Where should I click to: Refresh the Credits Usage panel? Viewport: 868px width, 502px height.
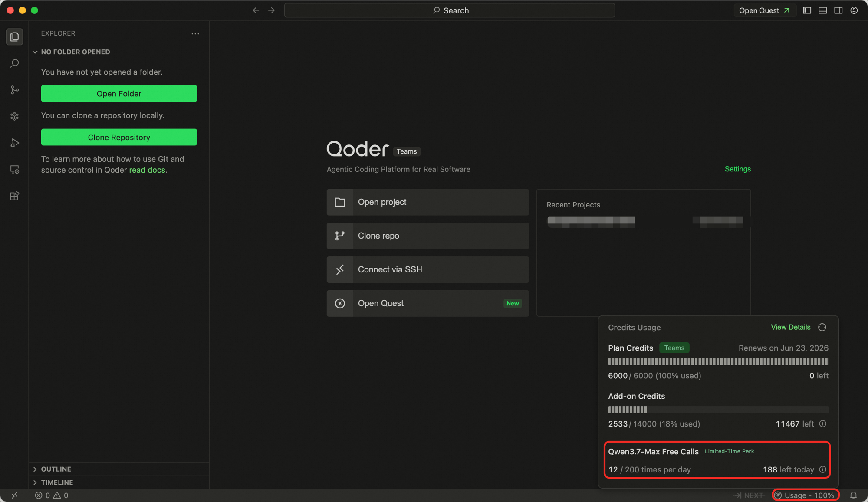(x=822, y=327)
